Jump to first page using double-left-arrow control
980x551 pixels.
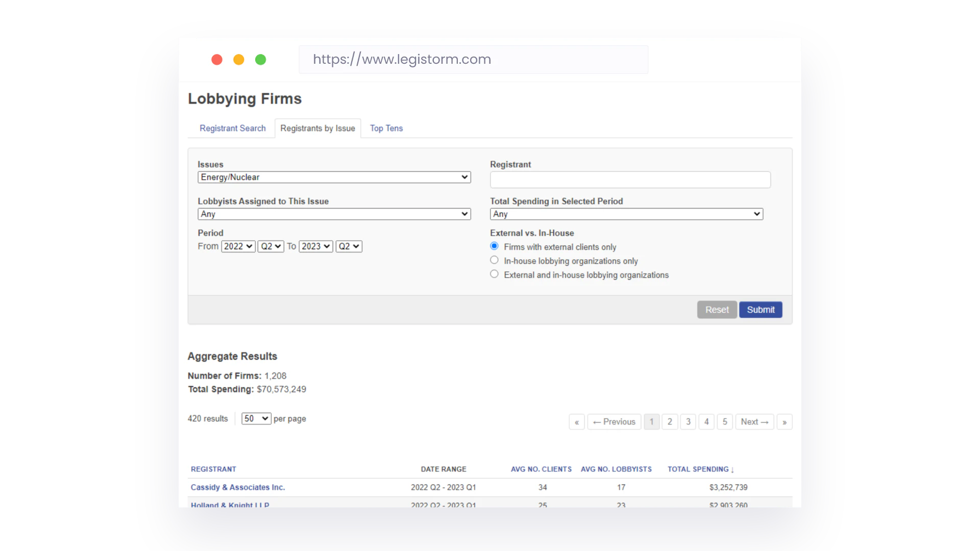point(577,422)
